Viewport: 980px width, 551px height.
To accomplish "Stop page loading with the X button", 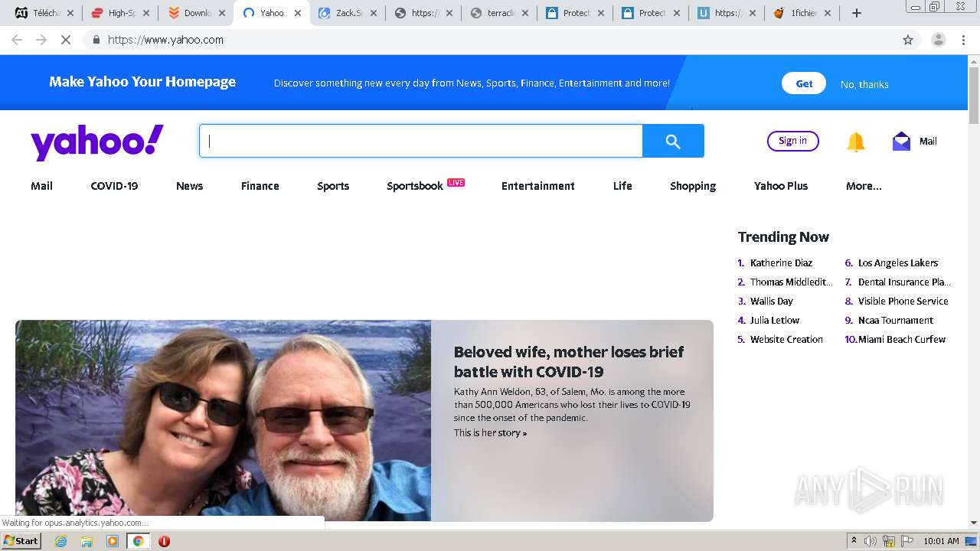I will pyautogui.click(x=66, y=40).
